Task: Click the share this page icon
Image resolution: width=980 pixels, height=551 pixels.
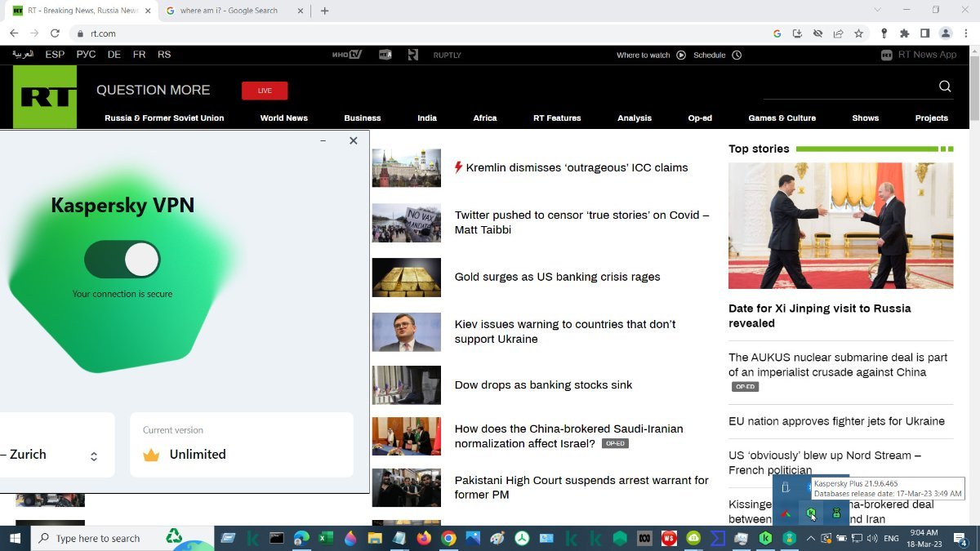Action: click(838, 33)
